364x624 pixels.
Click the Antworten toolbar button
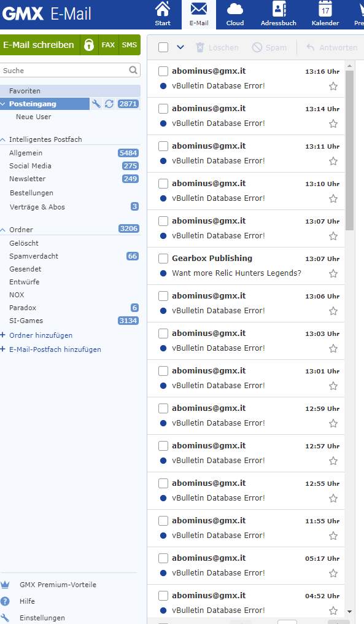(332, 47)
